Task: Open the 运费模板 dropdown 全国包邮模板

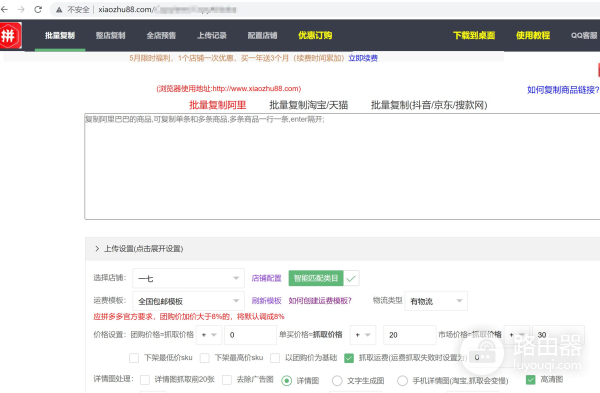Action: pos(188,301)
